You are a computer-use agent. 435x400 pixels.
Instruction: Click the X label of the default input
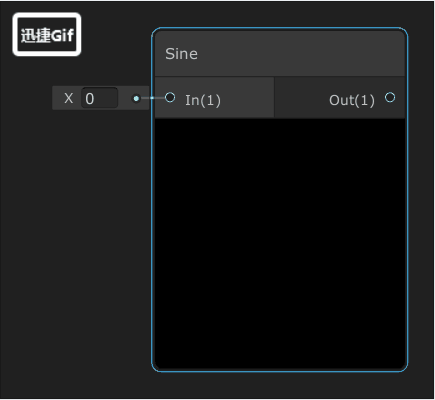coord(68,98)
